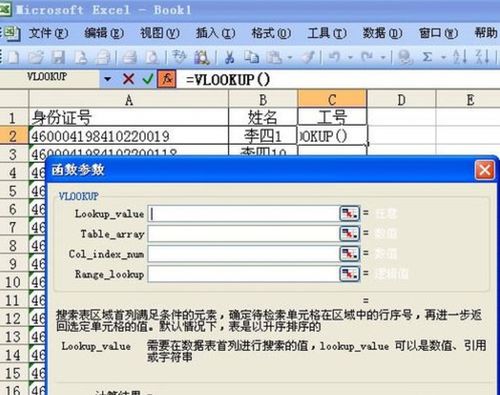
Task: Open the 文件(F) menu
Action: pyautogui.click(x=48, y=33)
